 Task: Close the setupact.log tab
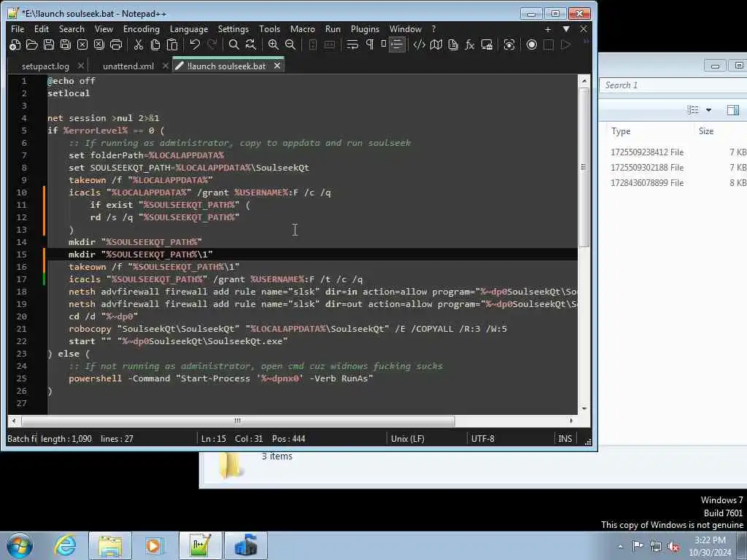pos(81,66)
